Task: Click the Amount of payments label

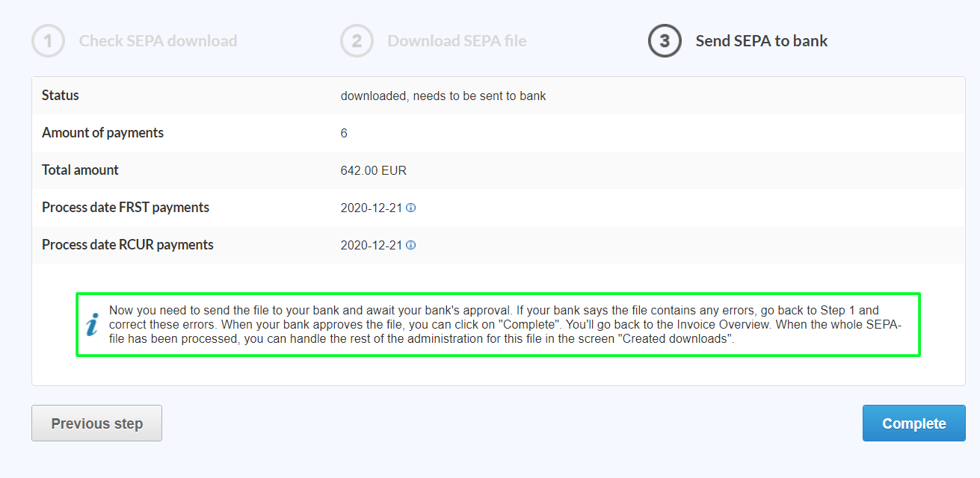Action: 102,132
